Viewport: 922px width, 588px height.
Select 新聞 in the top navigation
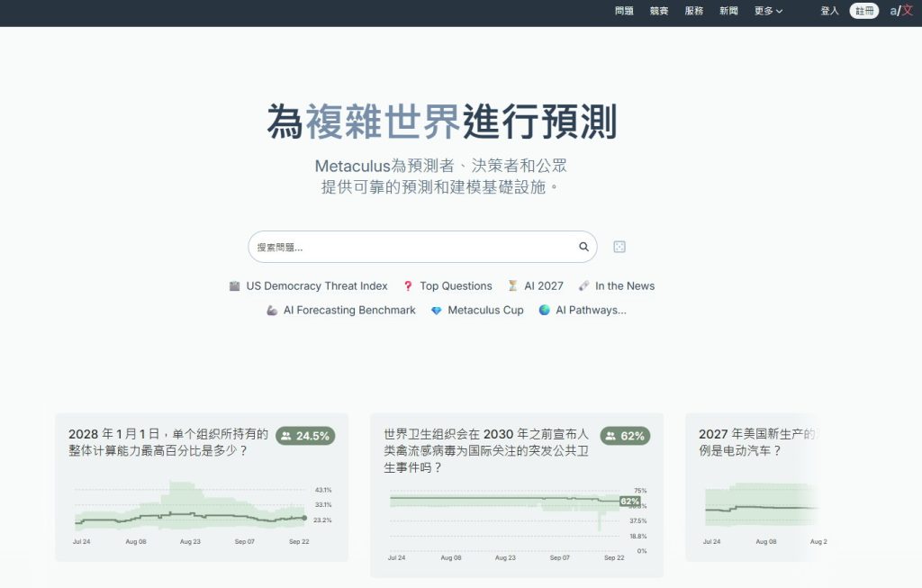(728, 11)
